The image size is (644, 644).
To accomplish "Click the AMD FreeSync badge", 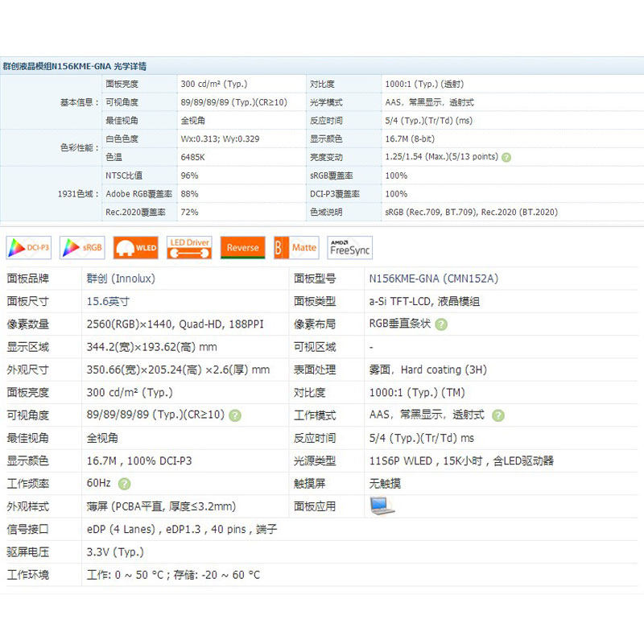I will click(350, 248).
